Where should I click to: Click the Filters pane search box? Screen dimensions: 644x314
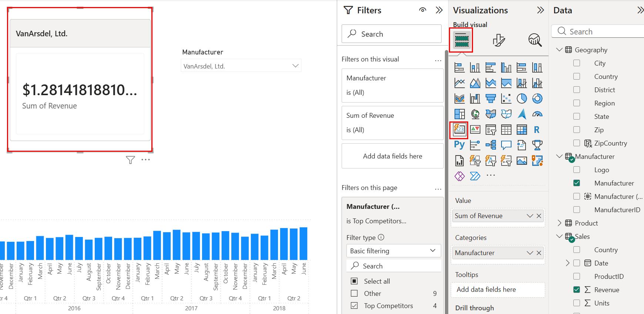[391, 34]
